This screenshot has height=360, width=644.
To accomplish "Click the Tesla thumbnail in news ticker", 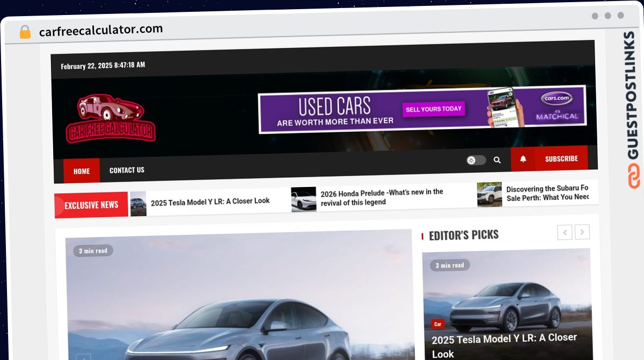I will [x=138, y=204].
